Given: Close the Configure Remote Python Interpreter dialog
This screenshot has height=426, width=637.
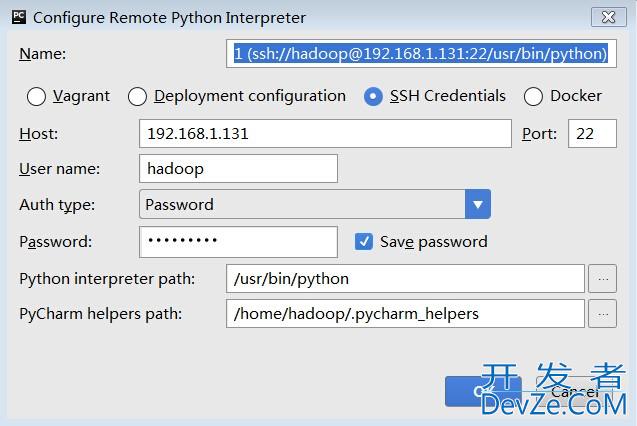Looking at the screenshot, I should [x=608, y=17].
